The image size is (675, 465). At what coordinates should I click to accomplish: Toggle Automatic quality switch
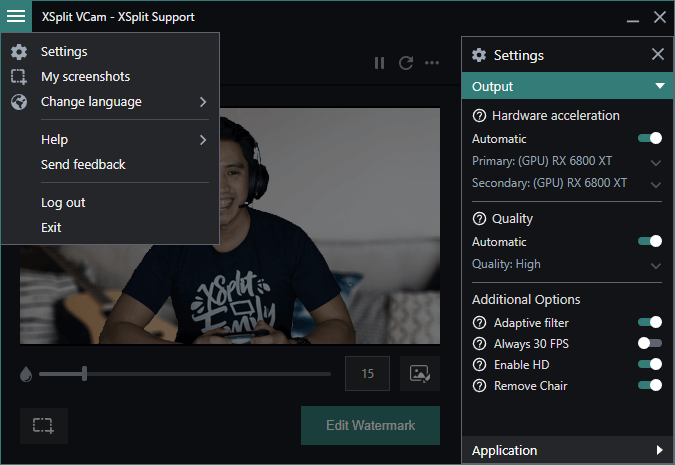650,241
